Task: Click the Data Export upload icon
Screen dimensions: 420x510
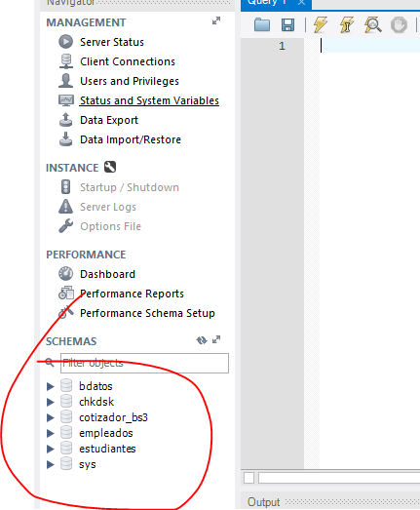Action: point(65,120)
